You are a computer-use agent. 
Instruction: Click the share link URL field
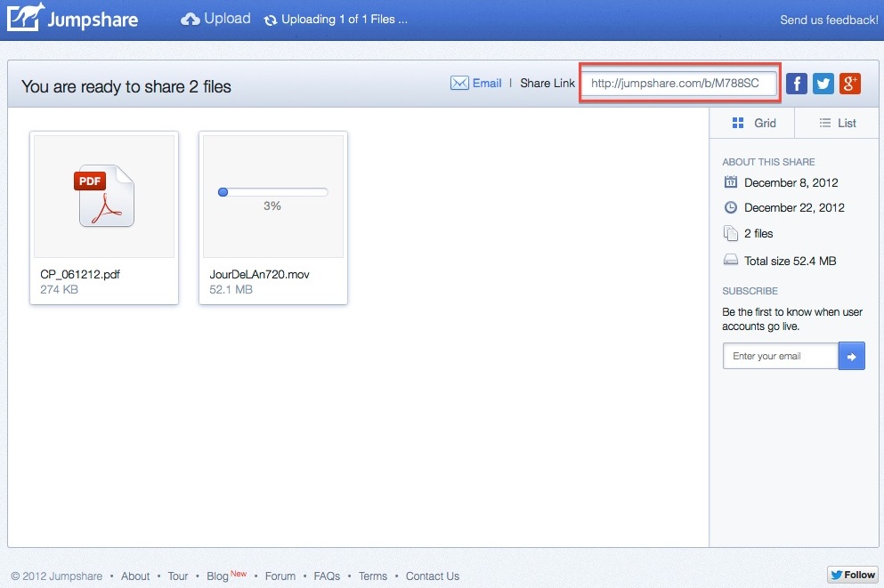click(x=679, y=84)
